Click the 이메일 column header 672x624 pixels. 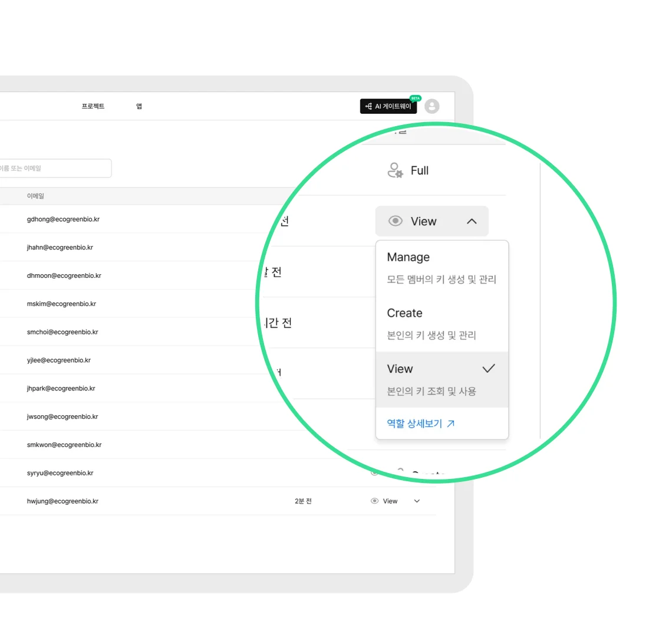tap(35, 196)
